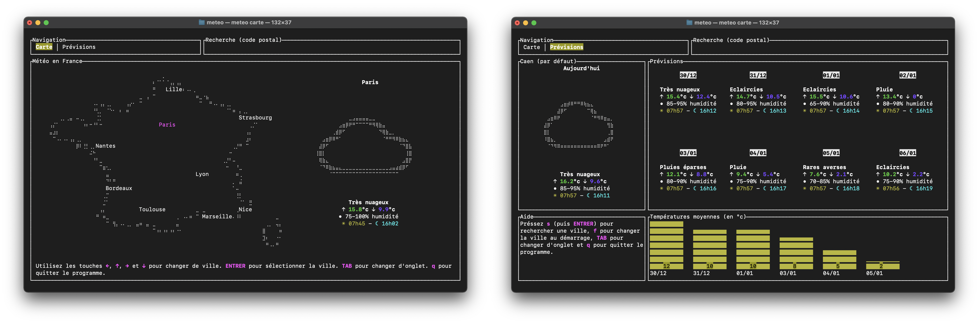The image size is (980, 322).
Task: Select Strasbourg on the France map
Action: [255, 117]
